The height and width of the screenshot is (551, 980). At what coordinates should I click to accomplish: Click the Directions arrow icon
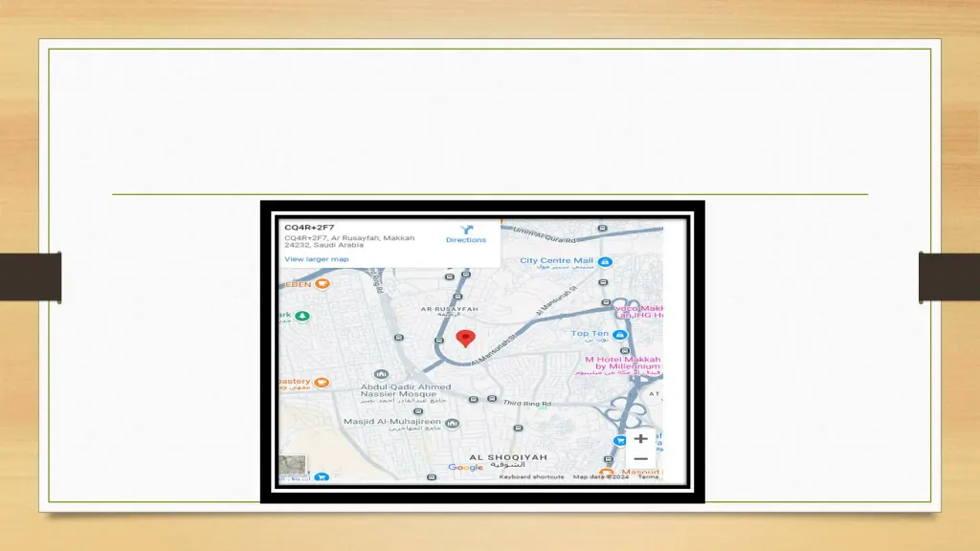click(x=466, y=230)
